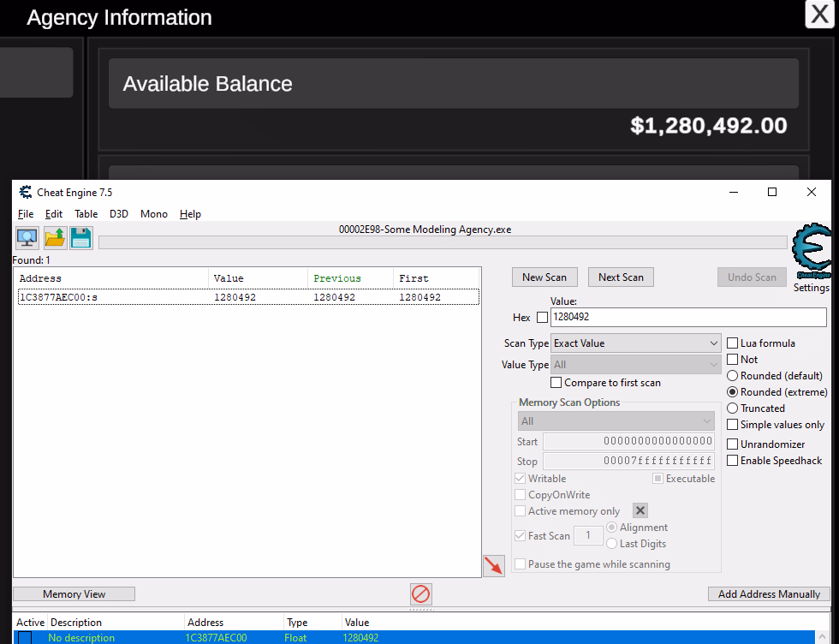Close the Agency Information panel
The image size is (839, 644).
[820, 14]
